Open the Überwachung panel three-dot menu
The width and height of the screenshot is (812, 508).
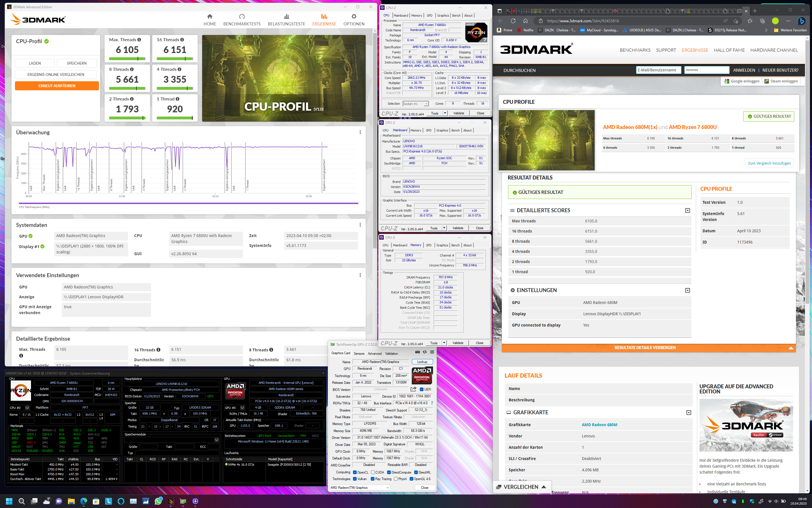click(x=360, y=132)
